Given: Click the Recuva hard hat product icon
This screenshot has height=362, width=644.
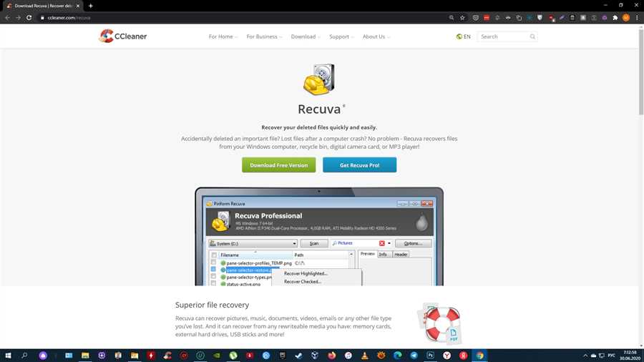Looking at the screenshot, I should click(x=319, y=79).
